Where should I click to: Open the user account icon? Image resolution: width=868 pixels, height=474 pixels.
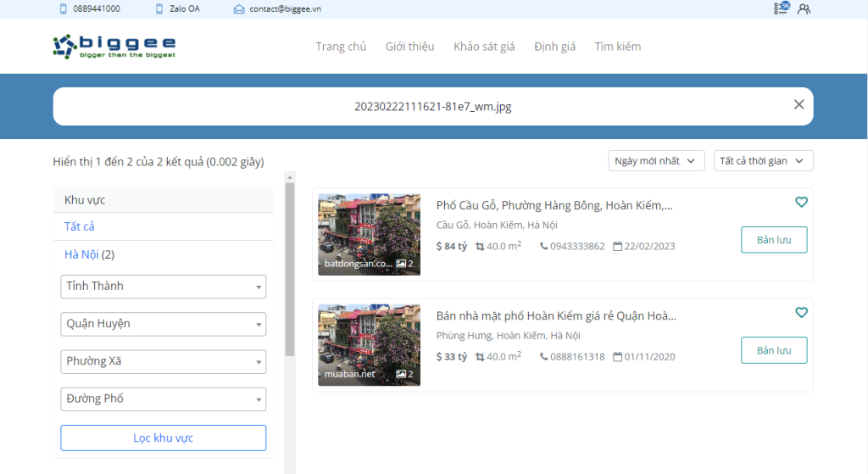(x=804, y=8)
